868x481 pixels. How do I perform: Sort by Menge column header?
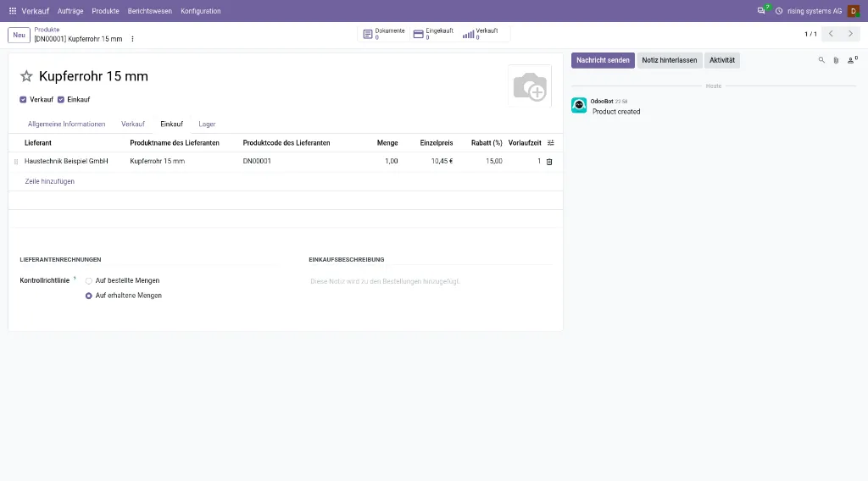387,143
